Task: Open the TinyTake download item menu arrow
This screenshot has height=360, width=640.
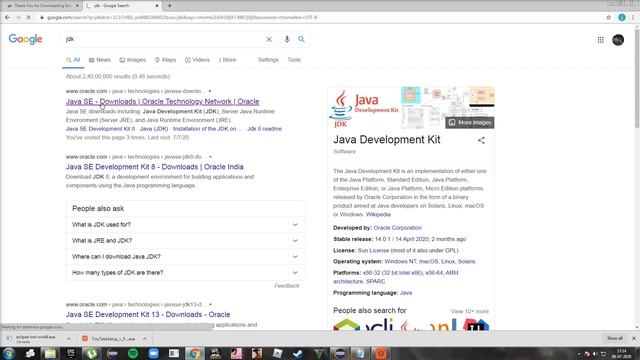Action: [144, 339]
